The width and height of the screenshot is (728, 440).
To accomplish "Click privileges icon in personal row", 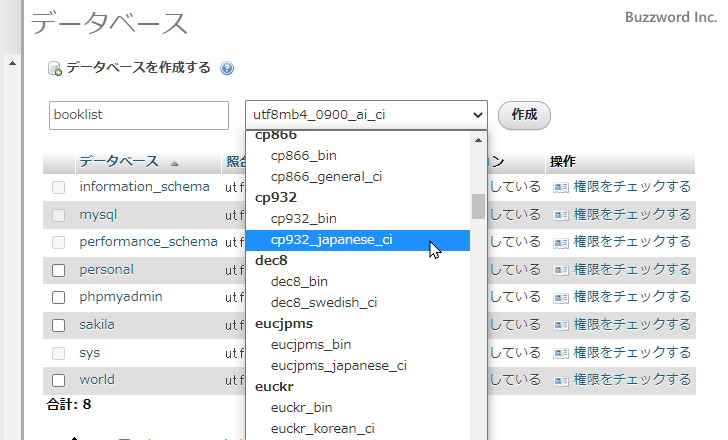I will click(561, 270).
